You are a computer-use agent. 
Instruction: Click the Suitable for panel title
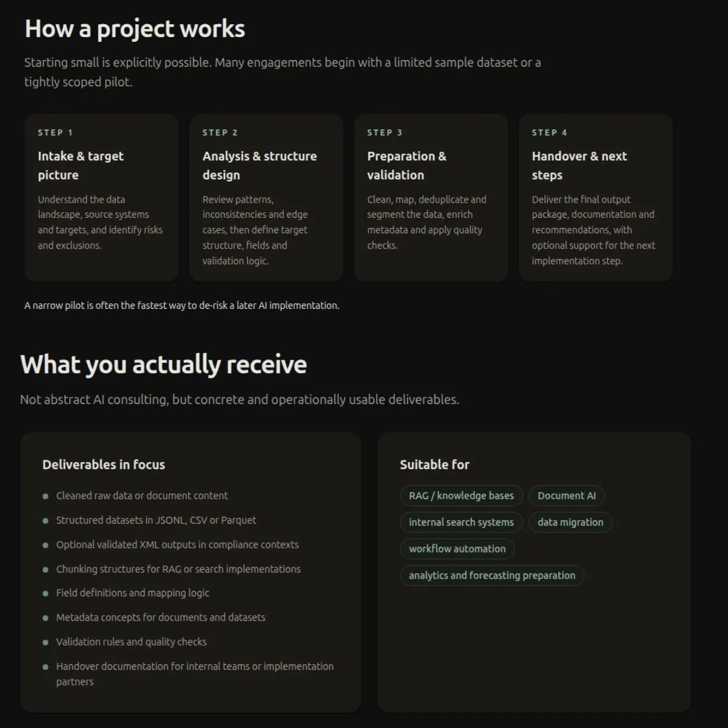[x=434, y=465]
